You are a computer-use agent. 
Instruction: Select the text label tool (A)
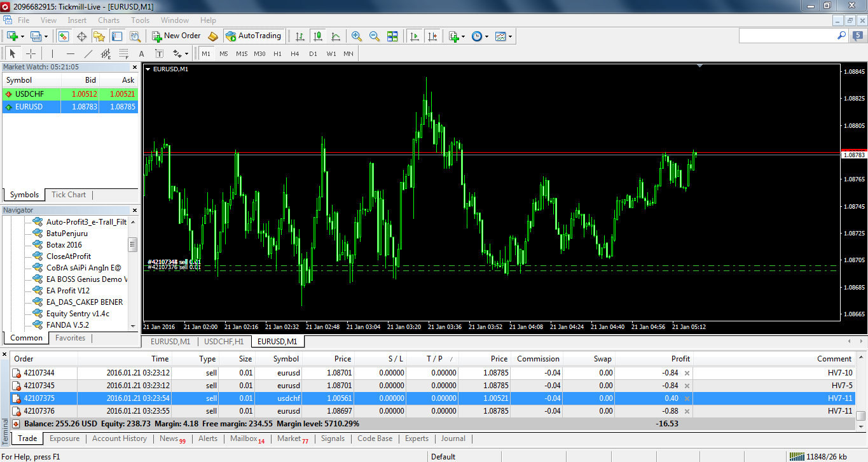(x=141, y=54)
